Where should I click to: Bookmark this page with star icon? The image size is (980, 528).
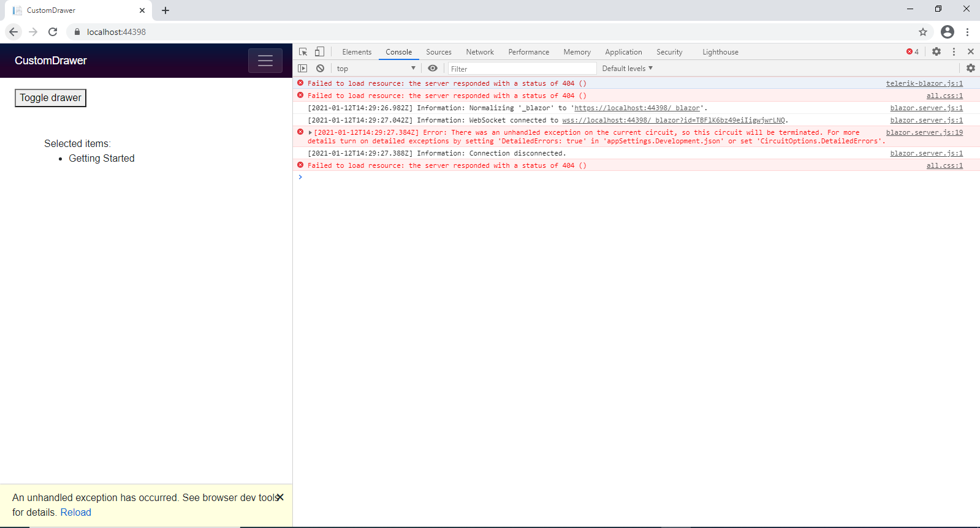[x=923, y=32]
